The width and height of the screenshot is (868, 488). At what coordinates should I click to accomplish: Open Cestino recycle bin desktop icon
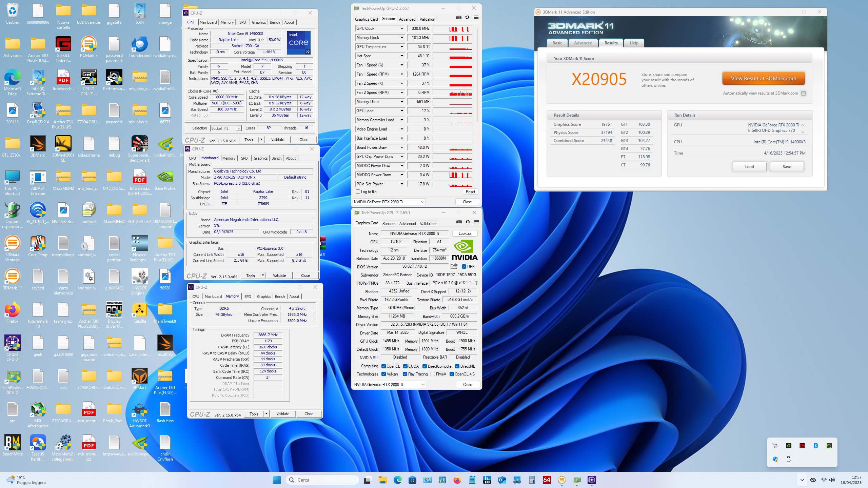[13, 15]
